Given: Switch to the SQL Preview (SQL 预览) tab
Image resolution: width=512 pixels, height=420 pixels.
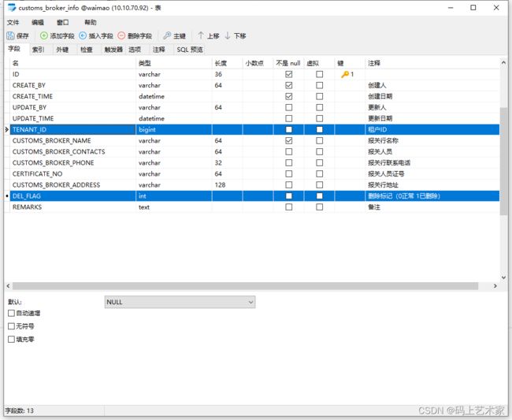Looking at the screenshot, I should pyautogui.click(x=189, y=49).
